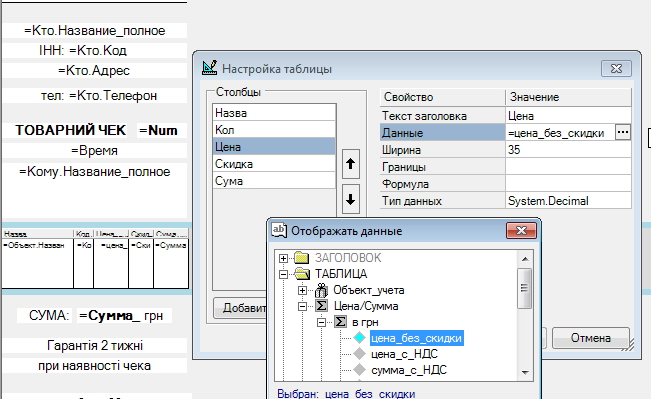Image resolution: width=651 pixels, height=399 pixels.
Task: Collapse the ТАБЛИЦА tree node
Action: click(x=283, y=274)
